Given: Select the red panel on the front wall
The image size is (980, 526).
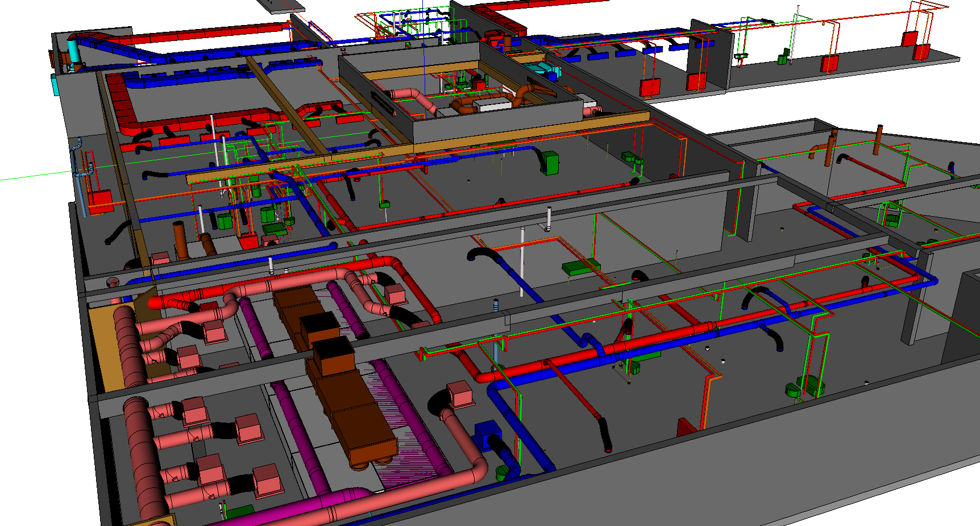Looking at the screenshot, I should (x=687, y=426).
